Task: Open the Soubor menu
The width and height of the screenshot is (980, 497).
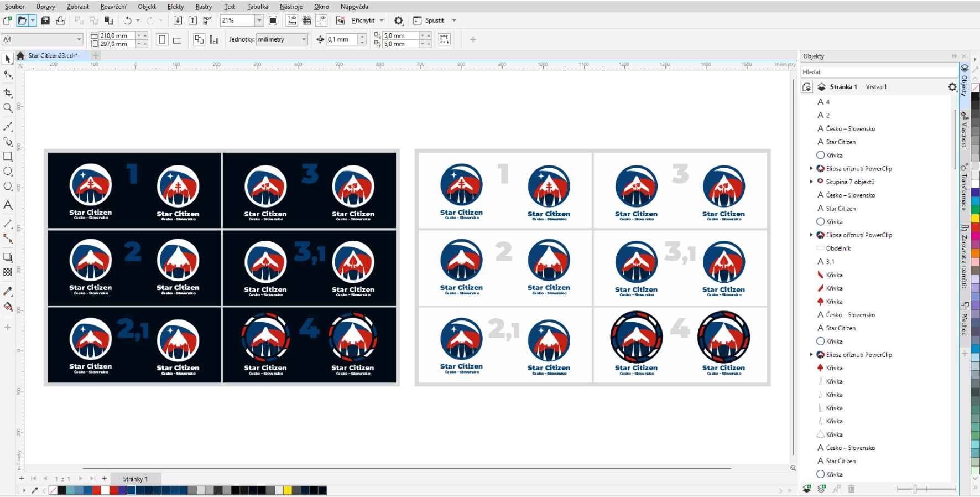Action: pyautogui.click(x=15, y=7)
